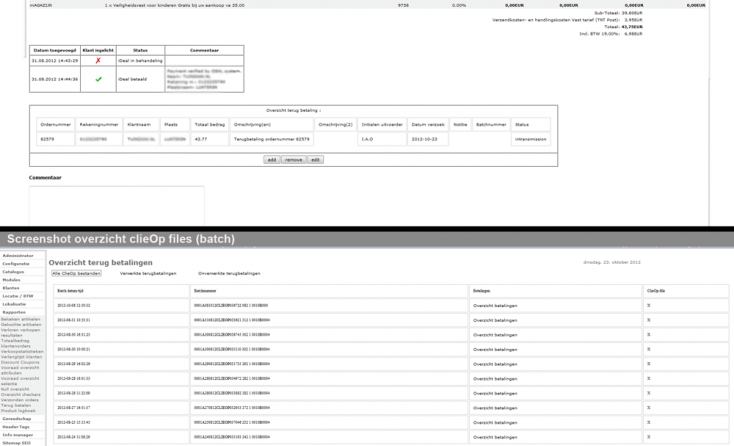The height and width of the screenshot is (446, 734).
Task: Click the edit button under refund table
Action: point(315,159)
